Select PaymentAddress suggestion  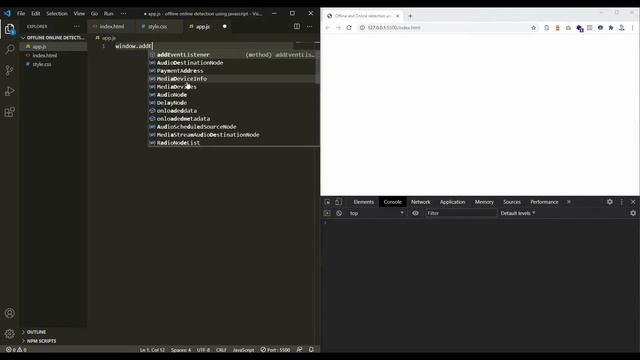tap(232, 71)
